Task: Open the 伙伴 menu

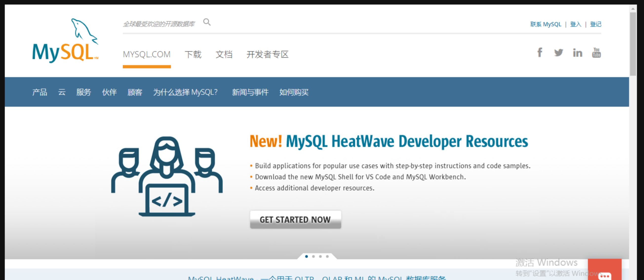Action: point(109,92)
